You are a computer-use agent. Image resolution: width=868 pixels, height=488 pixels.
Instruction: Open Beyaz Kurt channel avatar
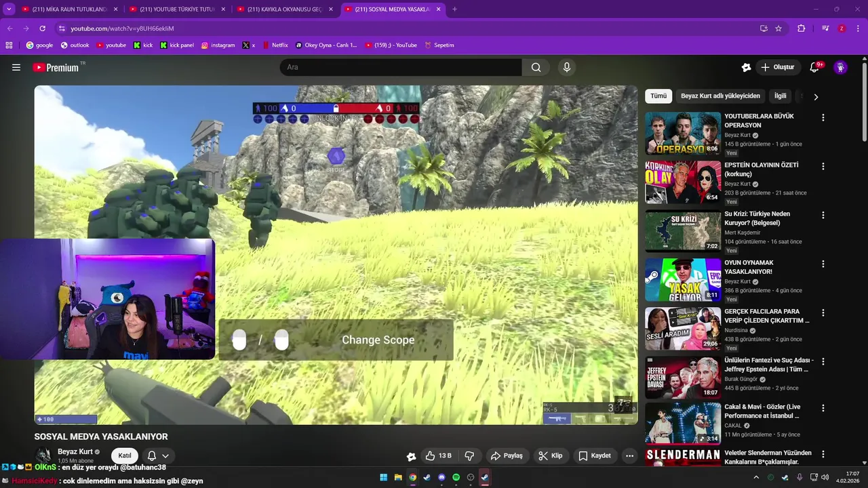pos(43,455)
